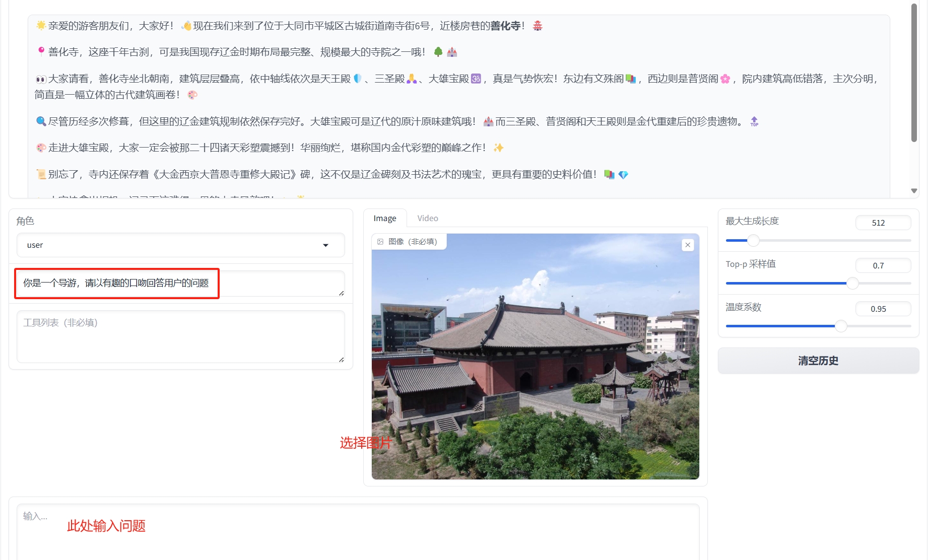Click the scroll emoji before 别忘了
The width and height of the screenshot is (928, 560).
point(41,174)
